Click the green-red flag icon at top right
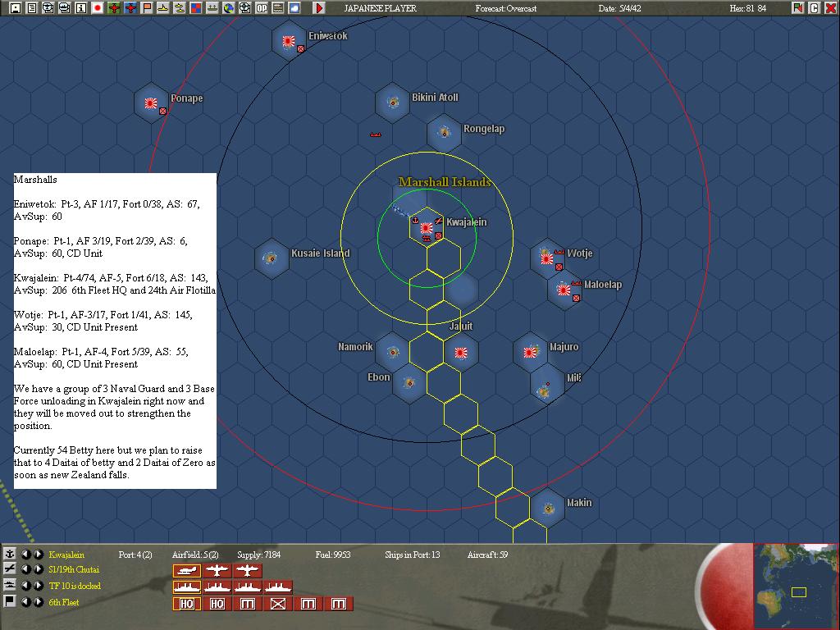Viewport: 840px width, 630px height. coord(798,8)
